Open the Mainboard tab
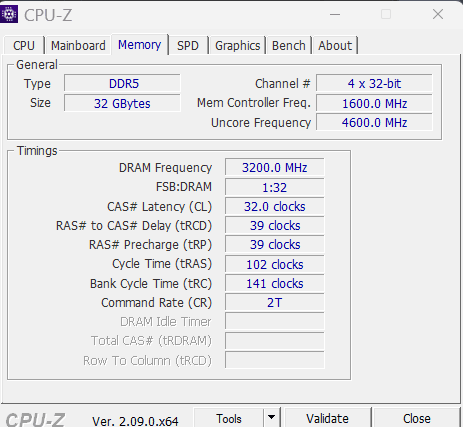463x427 pixels. tap(78, 45)
